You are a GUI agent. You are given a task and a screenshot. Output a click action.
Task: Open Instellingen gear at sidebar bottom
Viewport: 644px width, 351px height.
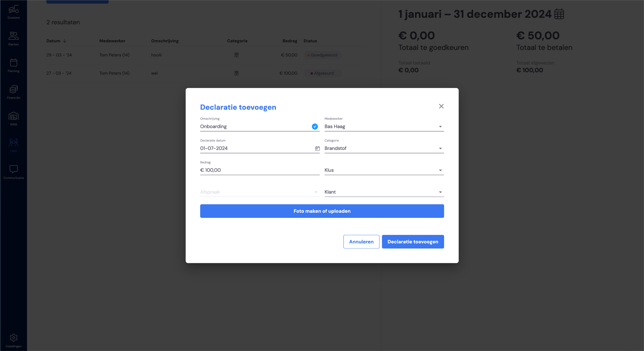[14, 341]
